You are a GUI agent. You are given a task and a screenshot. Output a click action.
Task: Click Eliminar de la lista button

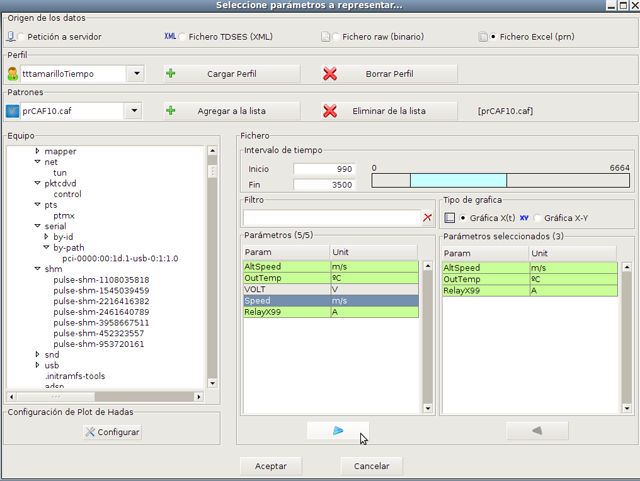coord(389,111)
